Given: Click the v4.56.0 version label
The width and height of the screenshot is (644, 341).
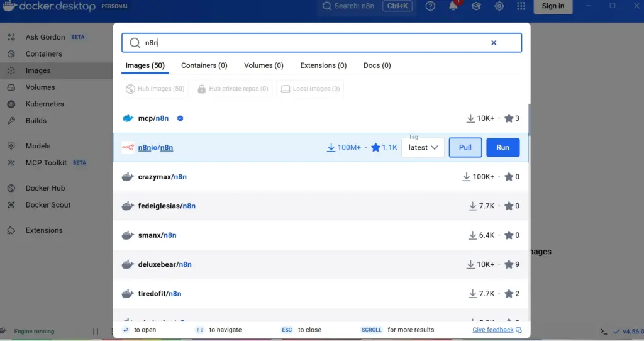Looking at the screenshot, I should coord(633,331).
